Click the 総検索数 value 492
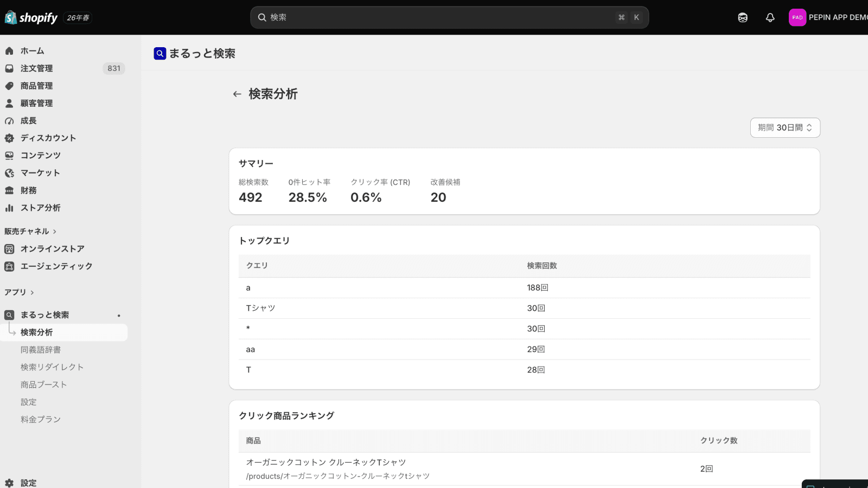Image resolution: width=868 pixels, height=488 pixels. coord(250,197)
